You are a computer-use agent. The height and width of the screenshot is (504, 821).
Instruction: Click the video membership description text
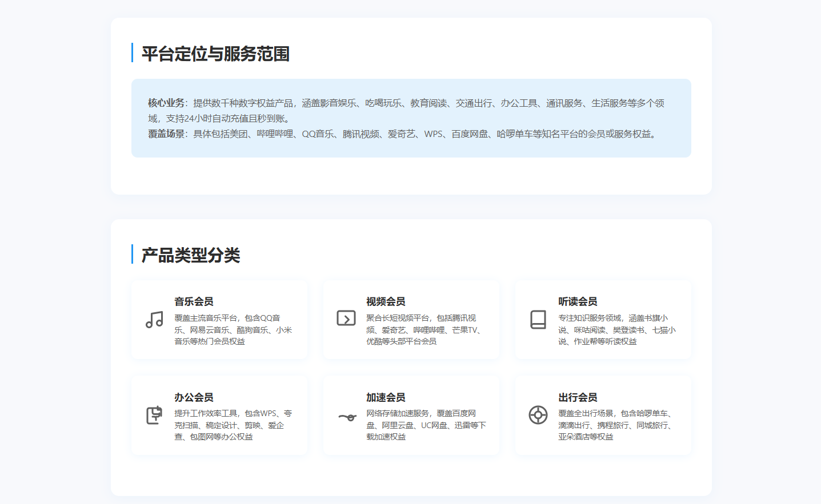[x=425, y=330]
